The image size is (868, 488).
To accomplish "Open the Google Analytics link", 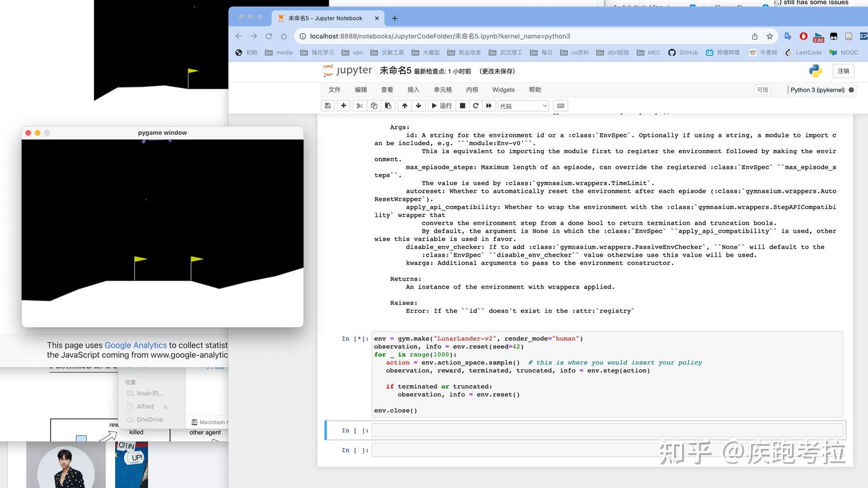I will click(x=136, y=345).
